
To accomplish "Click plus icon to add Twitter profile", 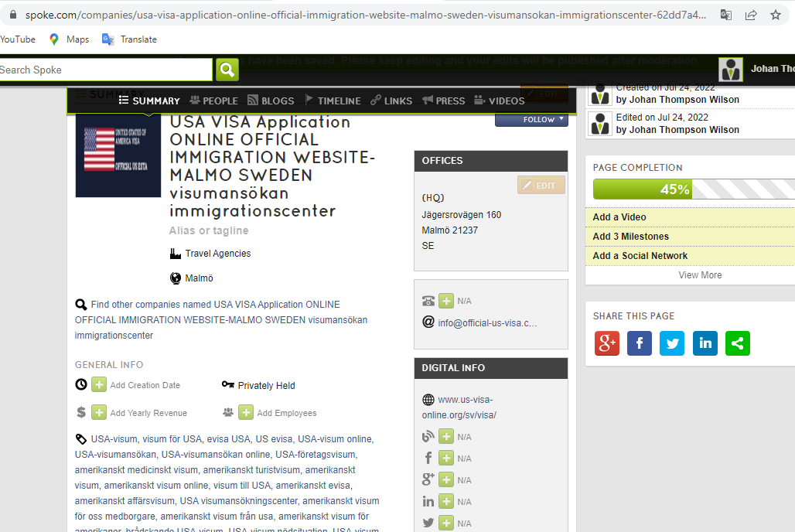I will (x=446, y=523).
